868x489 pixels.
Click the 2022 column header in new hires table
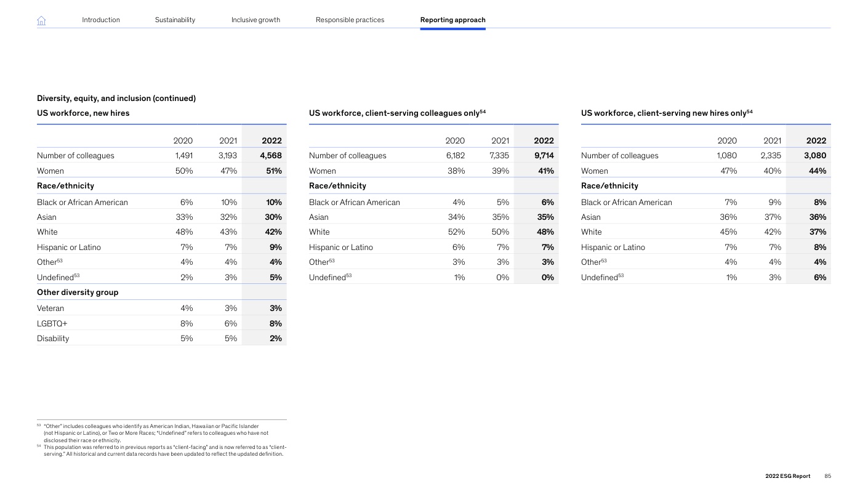click(271, 140)
